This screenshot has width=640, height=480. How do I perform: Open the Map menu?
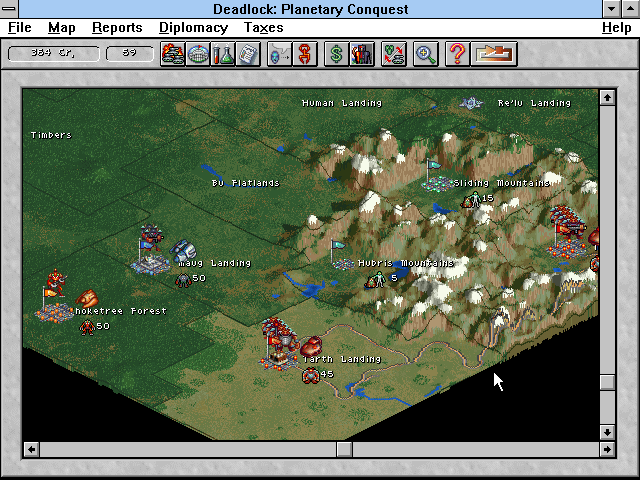(x=62, y=27)
